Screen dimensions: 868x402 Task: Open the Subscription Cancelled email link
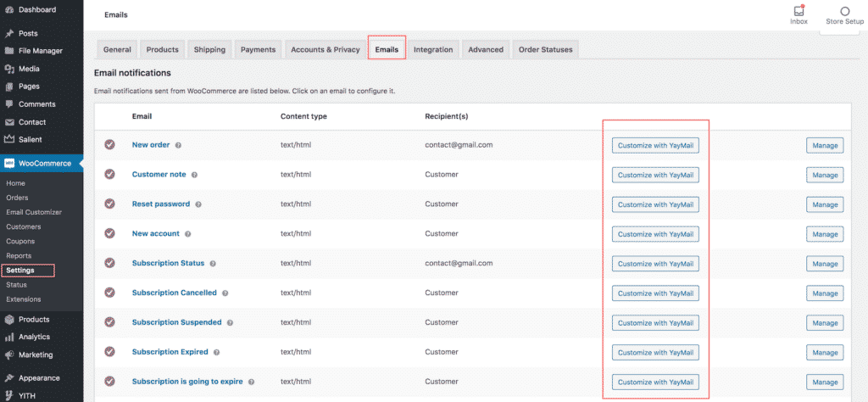(175, 293)
